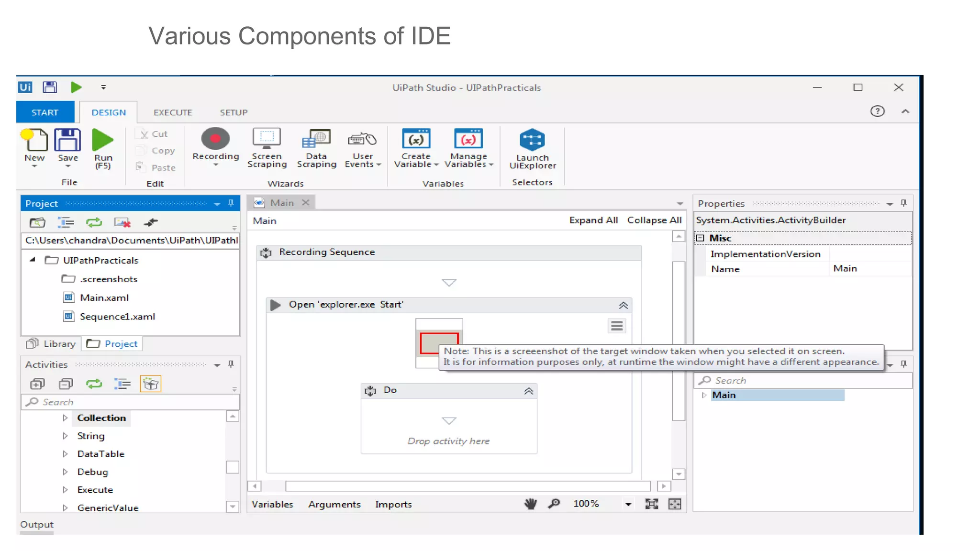Collapse the UIPathPracticals project folder
The height and width of the screenshot is (551, 980).
[x=32, y=260]
